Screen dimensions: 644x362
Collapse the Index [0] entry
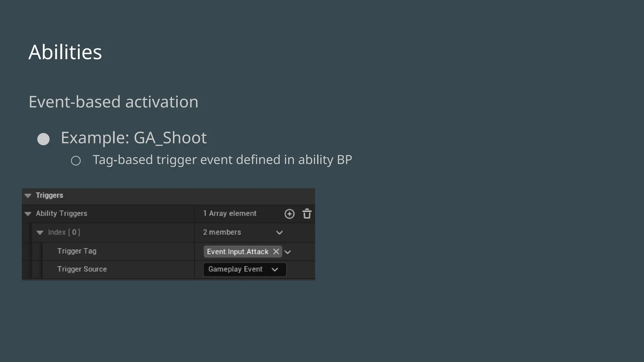pyautogui.click(x=40, y=233)
